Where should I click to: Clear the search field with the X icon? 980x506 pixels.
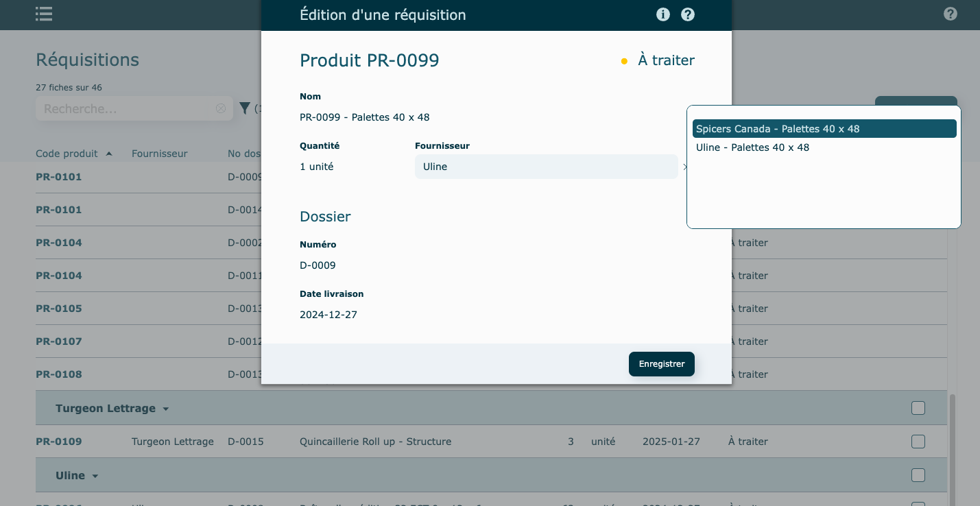[221, 108]
